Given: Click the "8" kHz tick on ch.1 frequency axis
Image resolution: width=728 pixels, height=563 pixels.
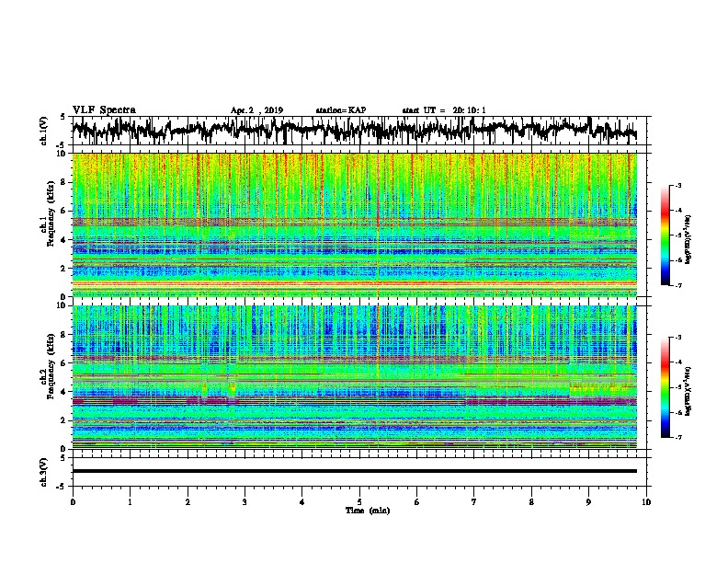Looking at the screenshot, I should [64, 182].
